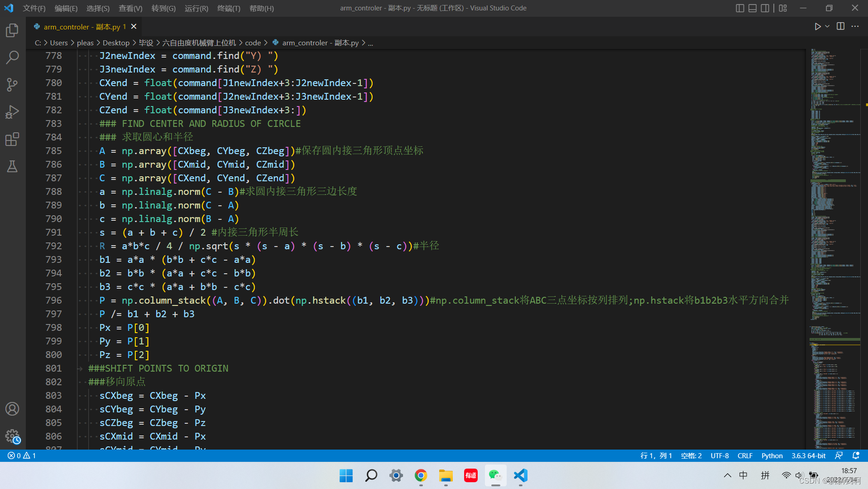Open Windows taskbar search
The height and width of the screenshot is (489, 868).
pos(371,475)
